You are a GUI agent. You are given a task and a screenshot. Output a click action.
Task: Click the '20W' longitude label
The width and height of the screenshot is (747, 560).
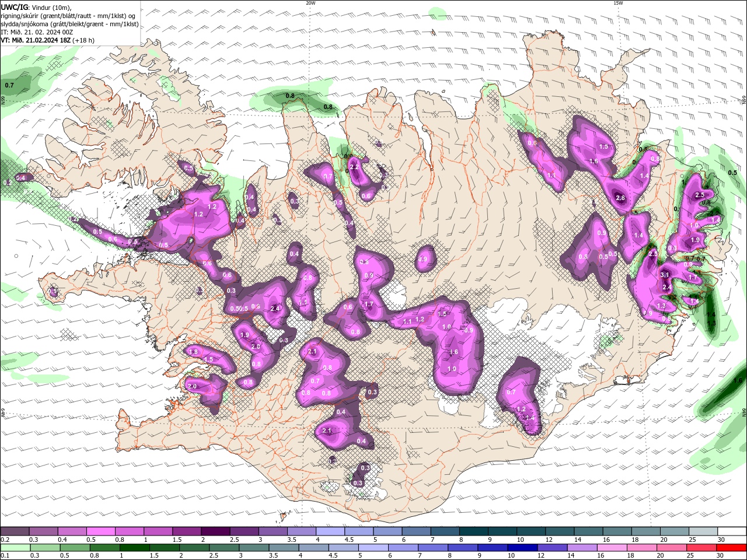(310, 3)
